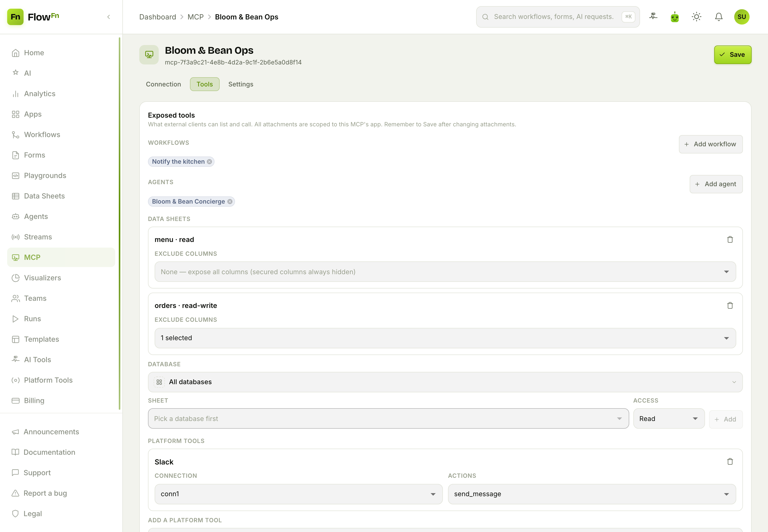
Task: Delete the menu read data sheet
Action: click(730, 239)
